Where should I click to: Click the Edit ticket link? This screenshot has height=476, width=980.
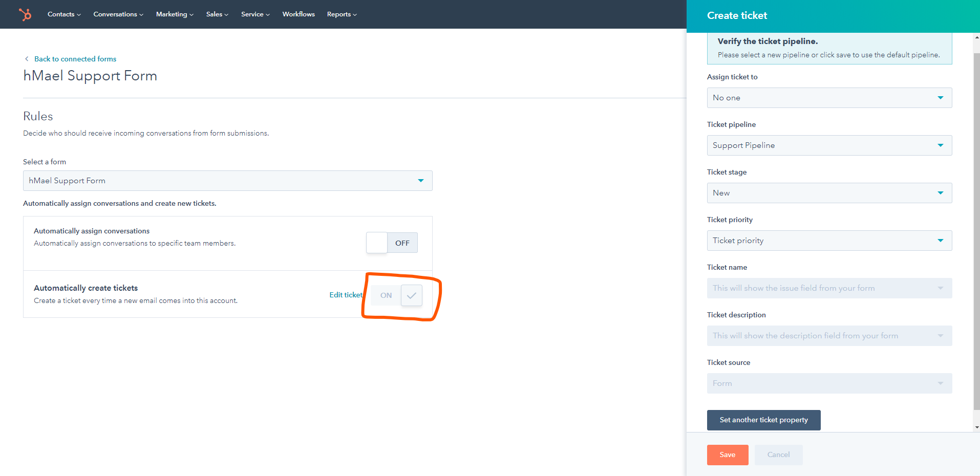pyautogui.click(x=346, y=295)
